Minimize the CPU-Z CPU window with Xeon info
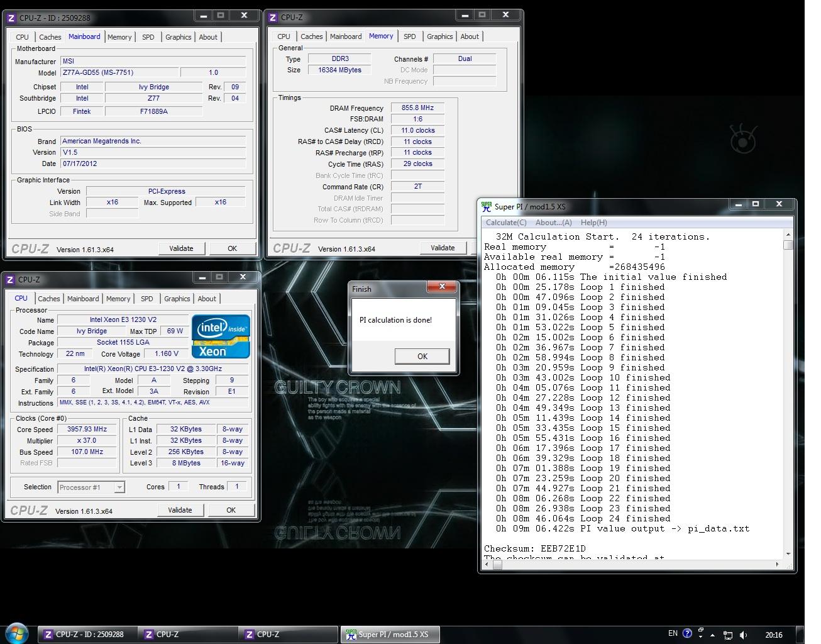This screenshot has height=644, width=821. pyautogui.click(x=202, y=277)
